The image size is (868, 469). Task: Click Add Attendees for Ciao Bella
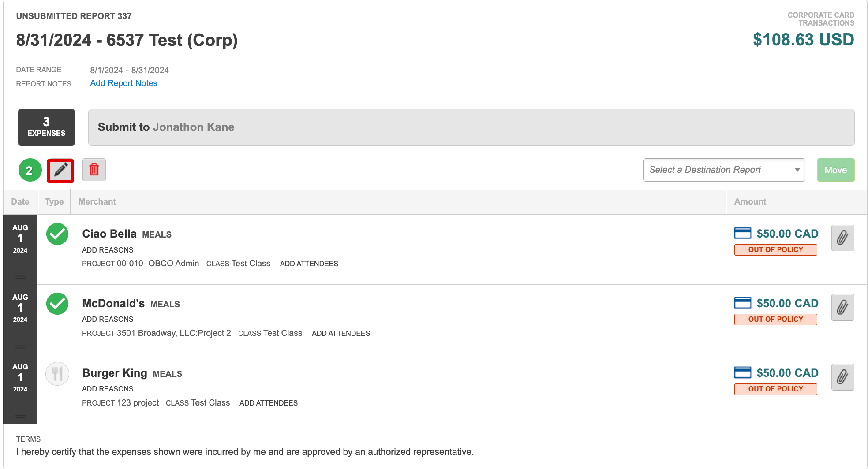pos(309,264)
